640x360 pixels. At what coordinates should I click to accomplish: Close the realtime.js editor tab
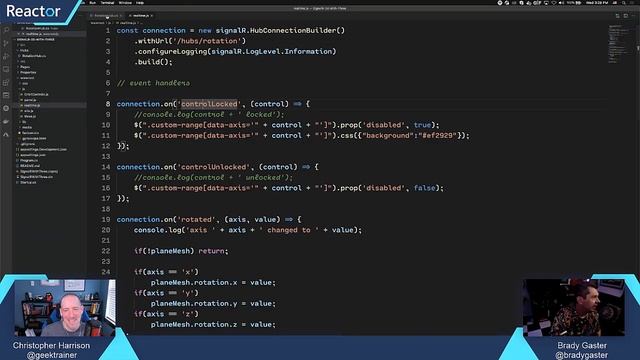click(152, 16)
